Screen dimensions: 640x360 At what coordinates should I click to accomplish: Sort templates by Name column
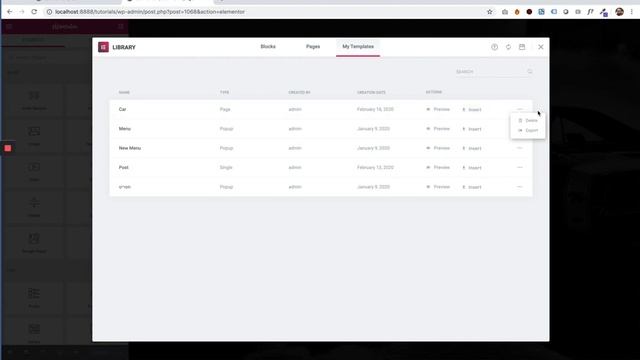pyautogui.click(x=124, y=92)
